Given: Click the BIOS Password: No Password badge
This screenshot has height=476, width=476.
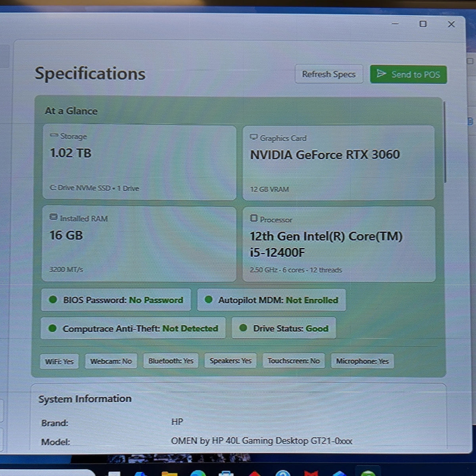Looking at the screenshot, I should coord(116,300).
